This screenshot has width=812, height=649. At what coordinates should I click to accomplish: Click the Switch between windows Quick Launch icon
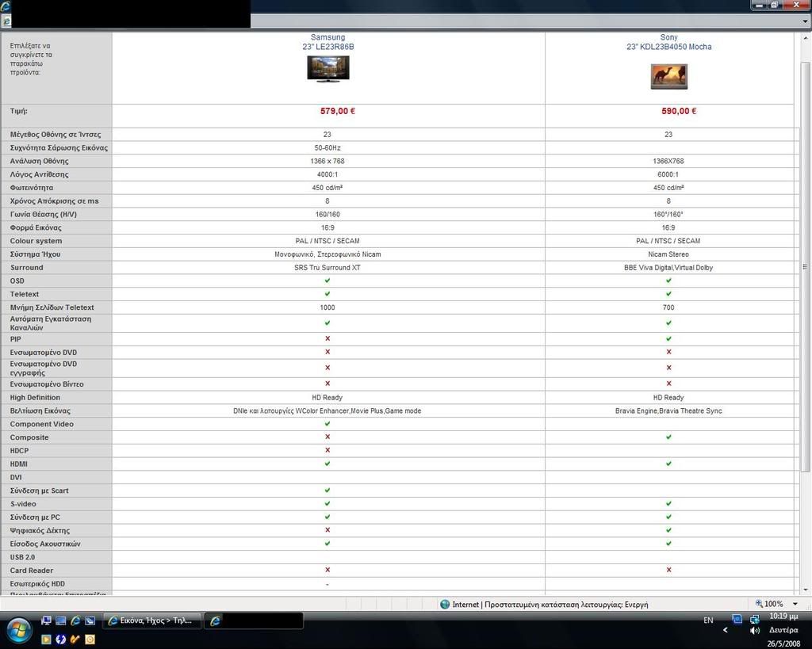point(90,620)
